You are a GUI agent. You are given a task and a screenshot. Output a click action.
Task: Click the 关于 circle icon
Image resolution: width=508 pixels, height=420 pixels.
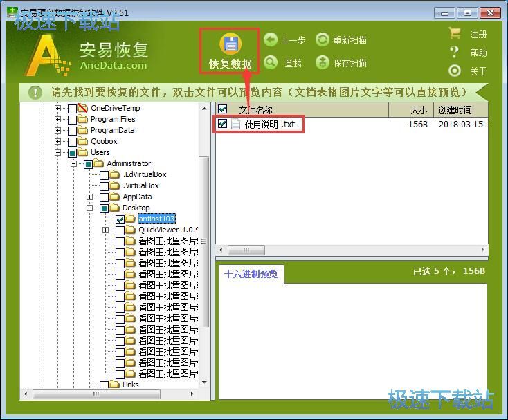(455, 71)
